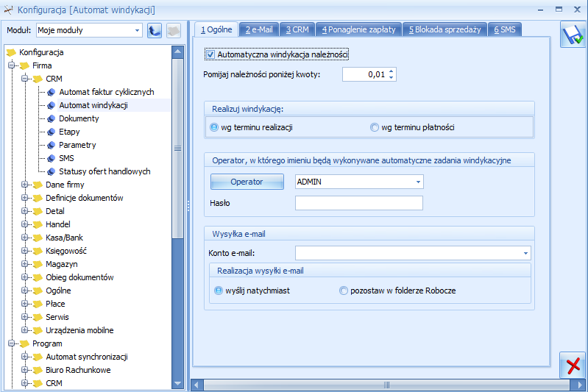Screen dimensions: 588x392
Task: Expand the Definicje dokumentów node
Action: tap(25, 198)
